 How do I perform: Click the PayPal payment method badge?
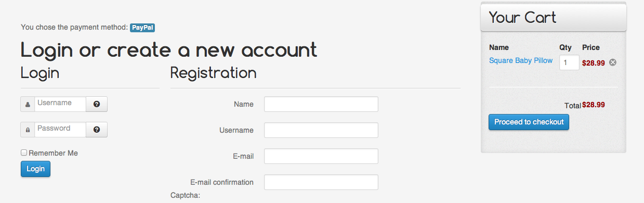coord(142,28)
